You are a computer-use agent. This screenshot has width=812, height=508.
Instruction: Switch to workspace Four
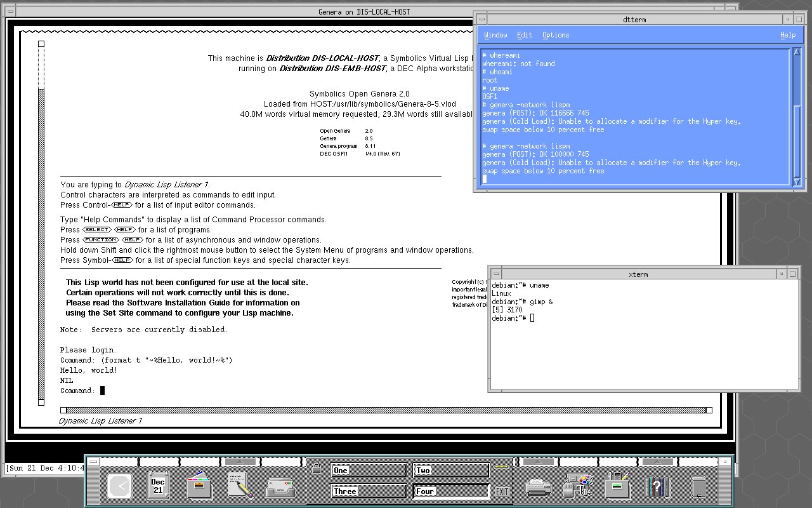coord(450,491)
